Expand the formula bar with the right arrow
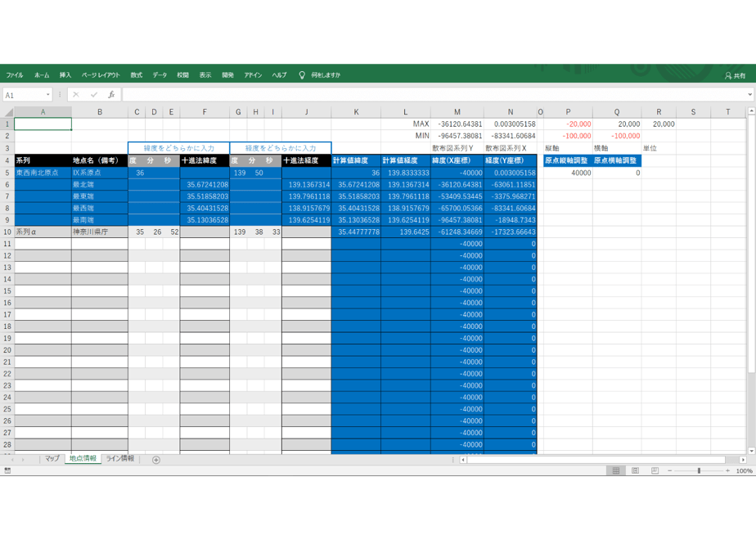Image resolution: width=756 pixels, height=540 pixels. [x=750, y=95]
